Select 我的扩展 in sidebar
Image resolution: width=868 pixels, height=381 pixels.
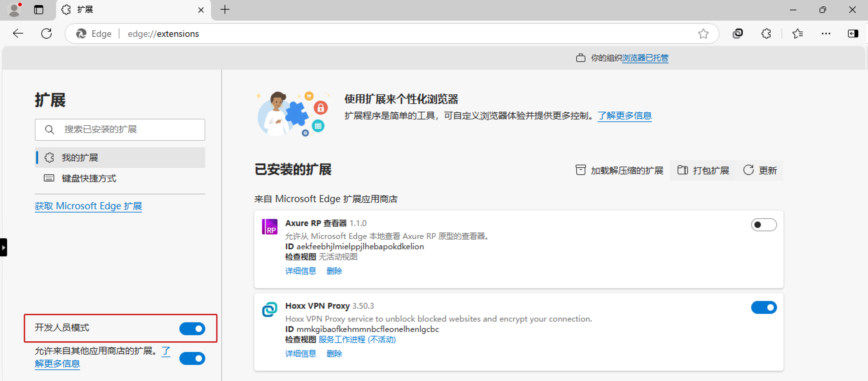pyautogui.click(x=80, y=157)
